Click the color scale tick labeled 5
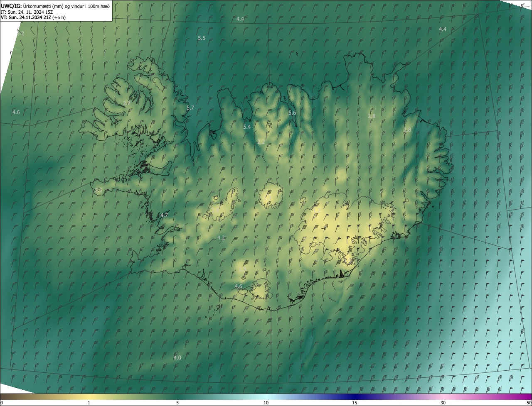The height and width of the screenshot is (406, 532). [x=177, y=403]
